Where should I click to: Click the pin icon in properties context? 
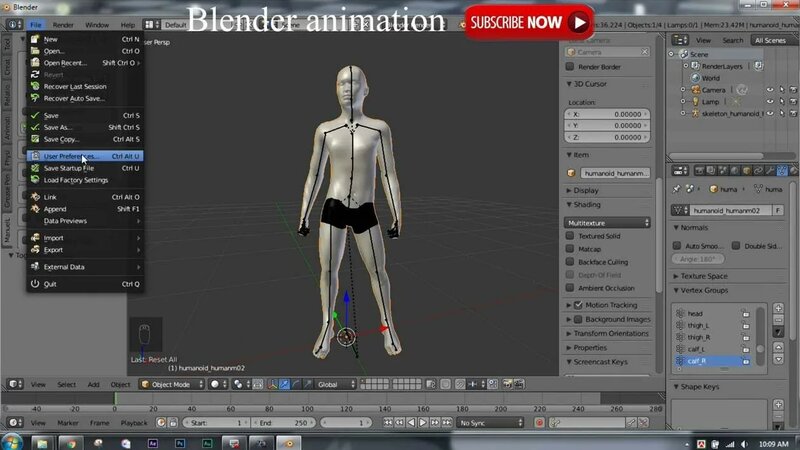click(677, 189)
